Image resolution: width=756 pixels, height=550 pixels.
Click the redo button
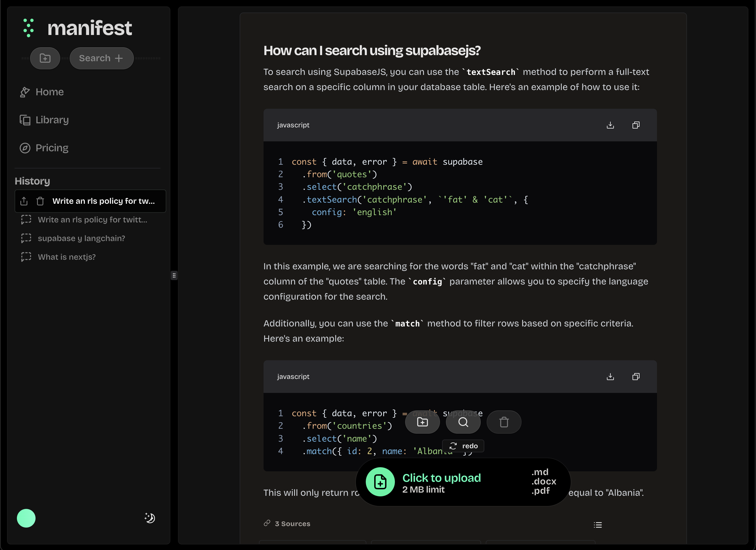click(x=463, y=446)
